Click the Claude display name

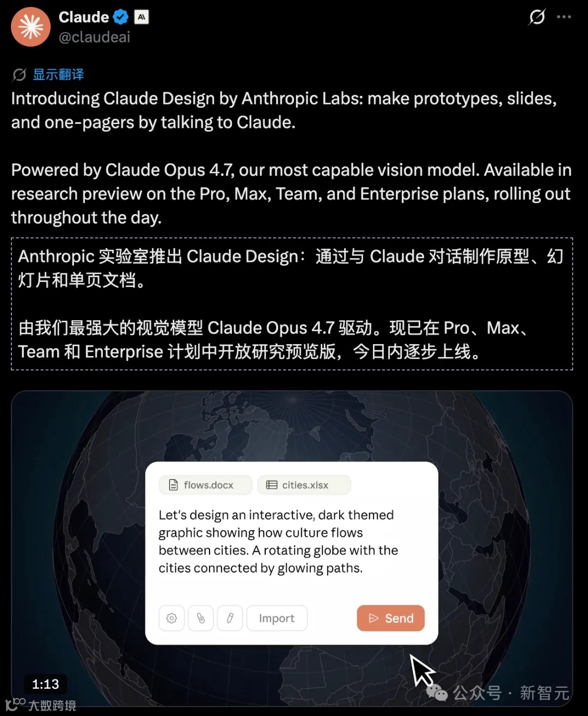click(x=84, y=17)
